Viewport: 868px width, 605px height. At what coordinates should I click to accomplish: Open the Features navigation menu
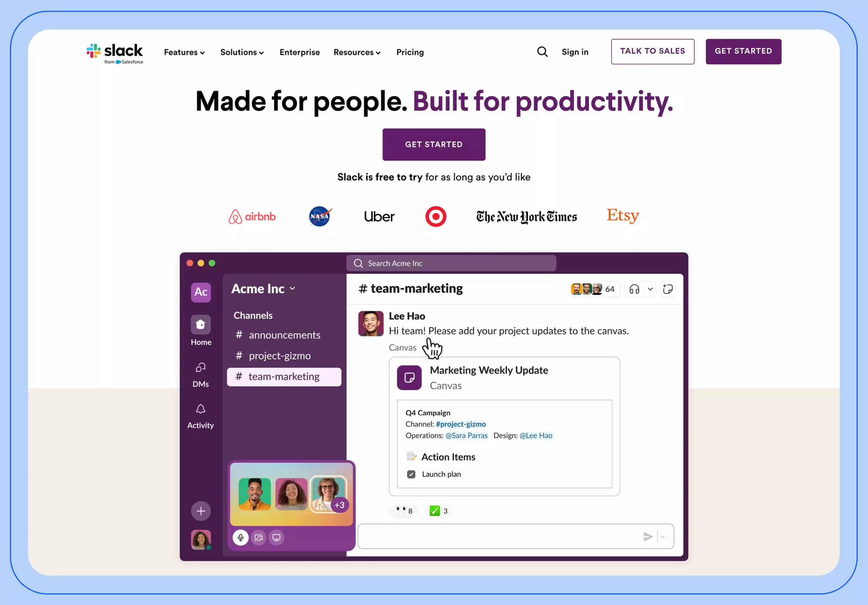(x=184, y=52)
